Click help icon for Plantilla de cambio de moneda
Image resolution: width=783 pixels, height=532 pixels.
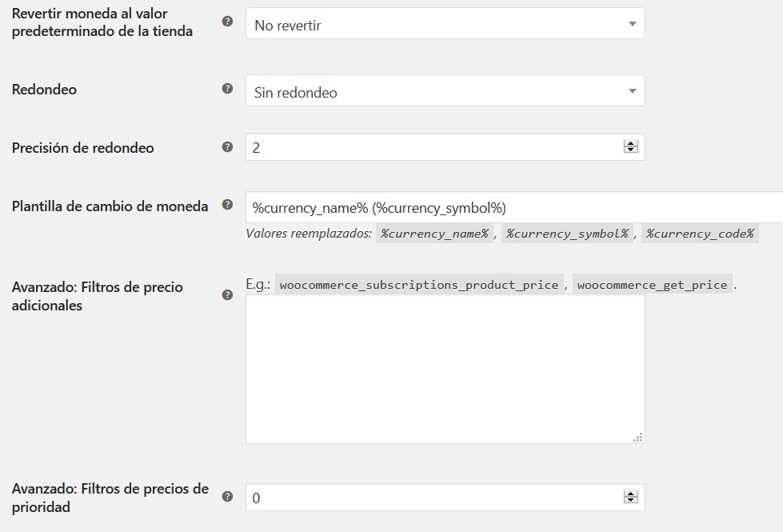227,205
